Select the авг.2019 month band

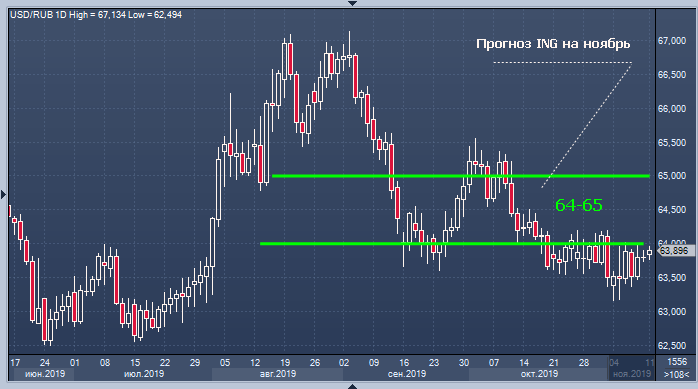pyautogui.click(x=278, y=374)
